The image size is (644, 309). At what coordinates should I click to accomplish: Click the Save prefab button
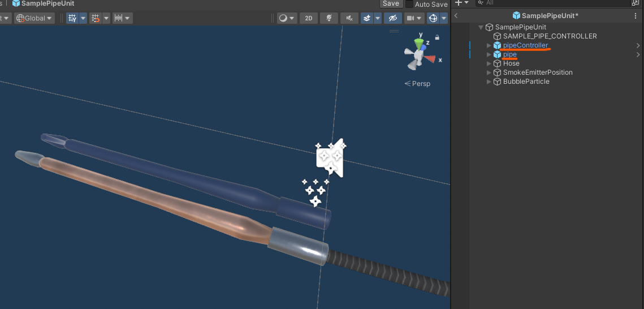pos(391,4)
